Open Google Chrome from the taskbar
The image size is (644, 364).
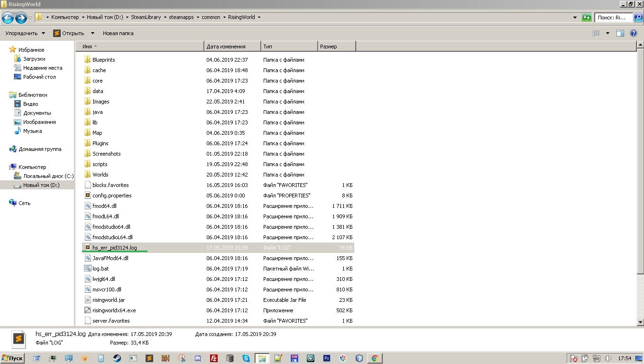click(375, 358)
